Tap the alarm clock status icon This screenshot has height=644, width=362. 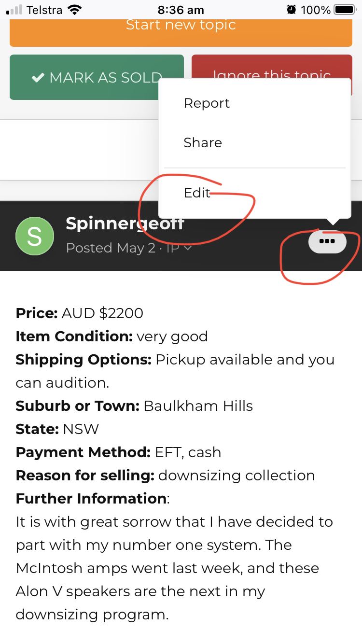click(x=291, y=10)
